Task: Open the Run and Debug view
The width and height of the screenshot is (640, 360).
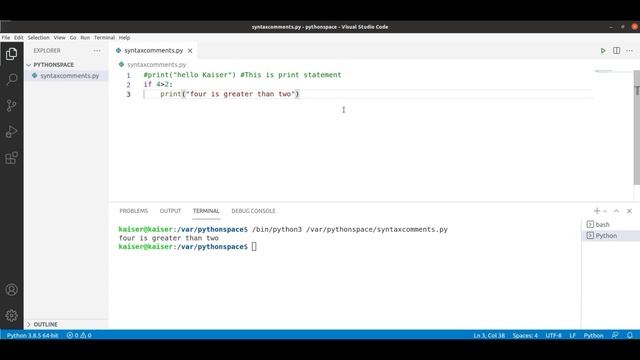Action: 11,131
